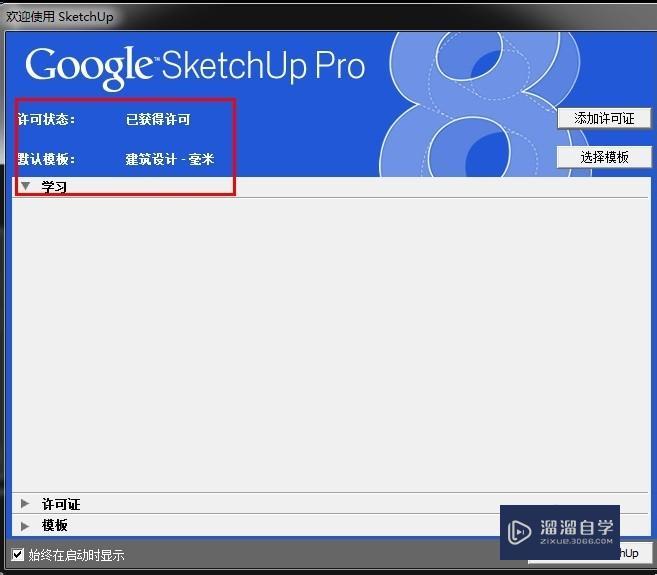
Task: Click the 添加许可证 button
Action: (604, 118)
